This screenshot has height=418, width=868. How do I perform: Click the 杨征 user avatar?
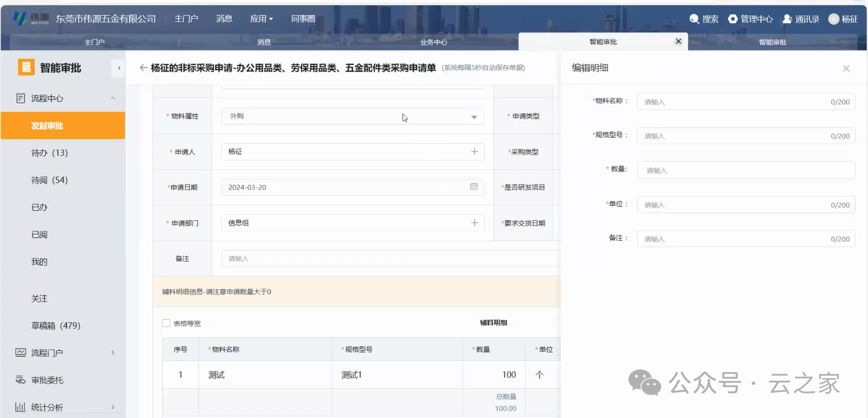pos(834,19)
